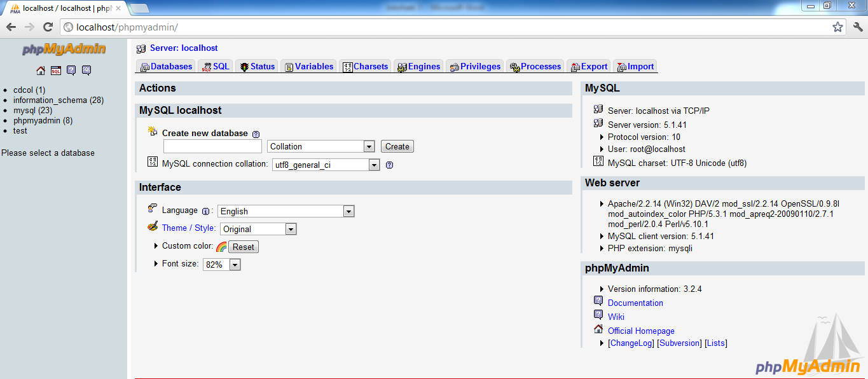This screenshot has height=379, width=868.
Task: Click the Official Homepage house icon
Action: tap(598, 329)
